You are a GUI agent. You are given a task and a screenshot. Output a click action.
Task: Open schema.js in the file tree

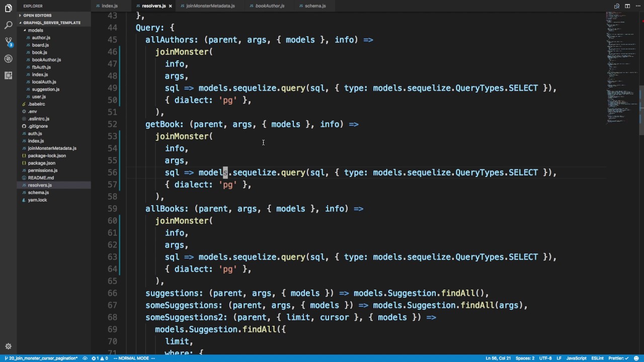point(38,193)
